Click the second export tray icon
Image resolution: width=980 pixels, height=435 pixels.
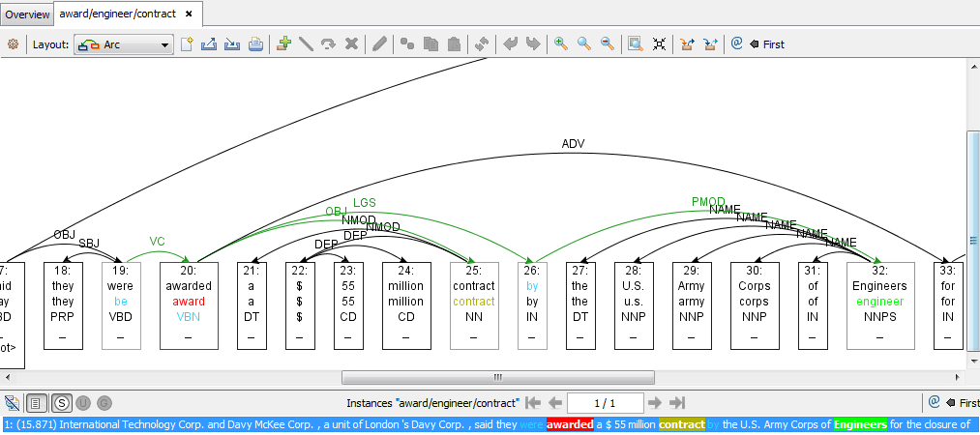click(x=710, y=43)
